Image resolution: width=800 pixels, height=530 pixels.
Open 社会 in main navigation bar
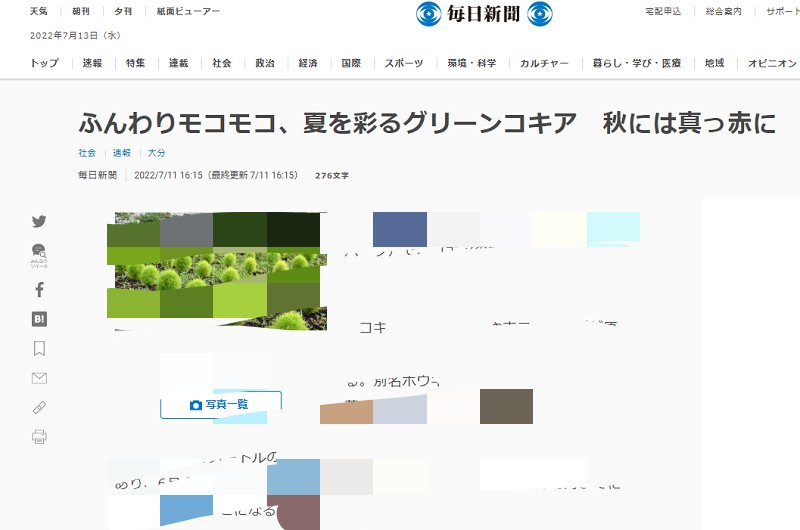[x=221, y=63]
